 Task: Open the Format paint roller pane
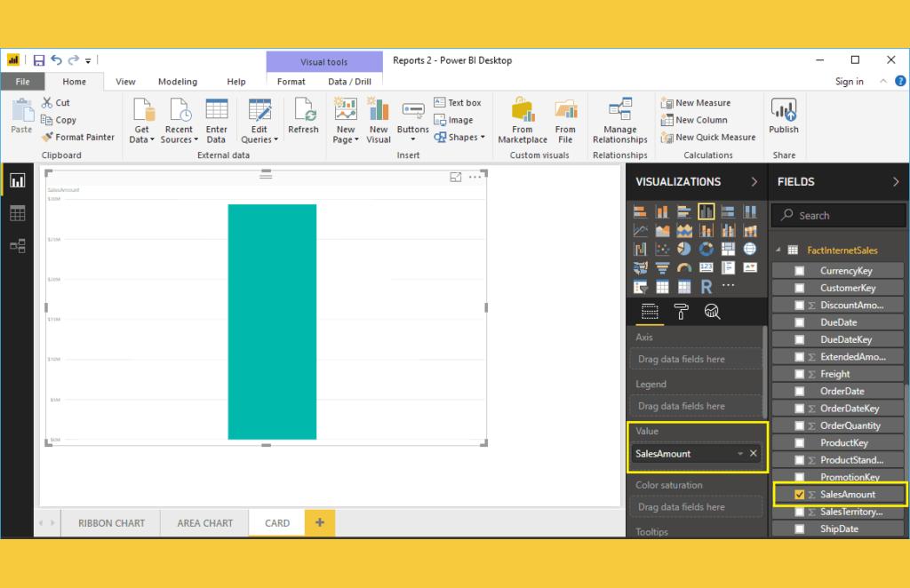681,312
